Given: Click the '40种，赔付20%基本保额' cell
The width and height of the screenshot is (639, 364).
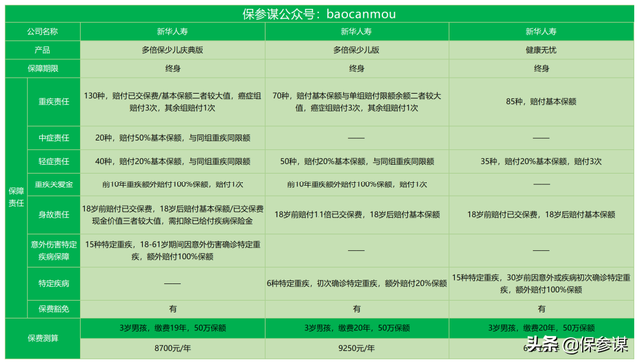Looking at the screenshot, I should coord(172,161).
